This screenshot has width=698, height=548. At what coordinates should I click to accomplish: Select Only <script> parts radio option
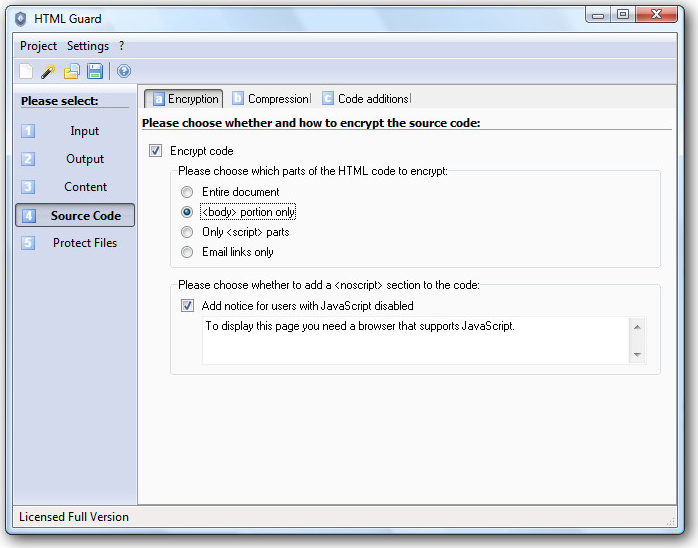click(187, 232)
